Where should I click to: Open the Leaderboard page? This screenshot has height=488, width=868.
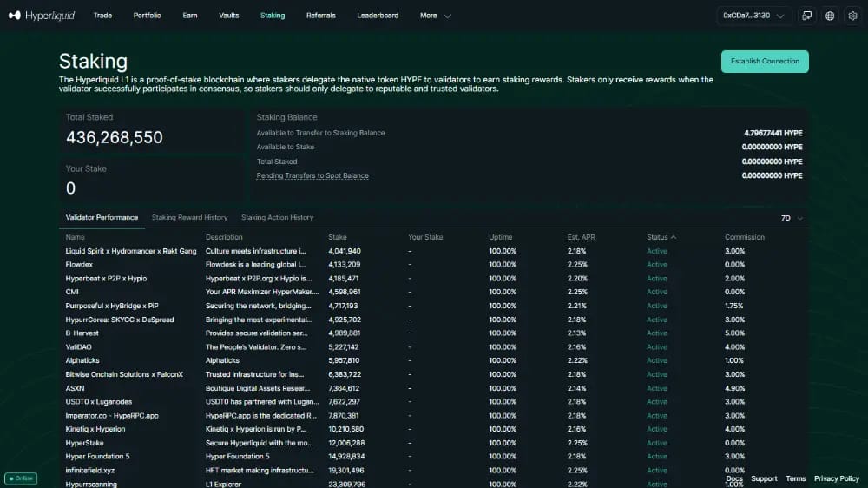[x=378, y=16]
